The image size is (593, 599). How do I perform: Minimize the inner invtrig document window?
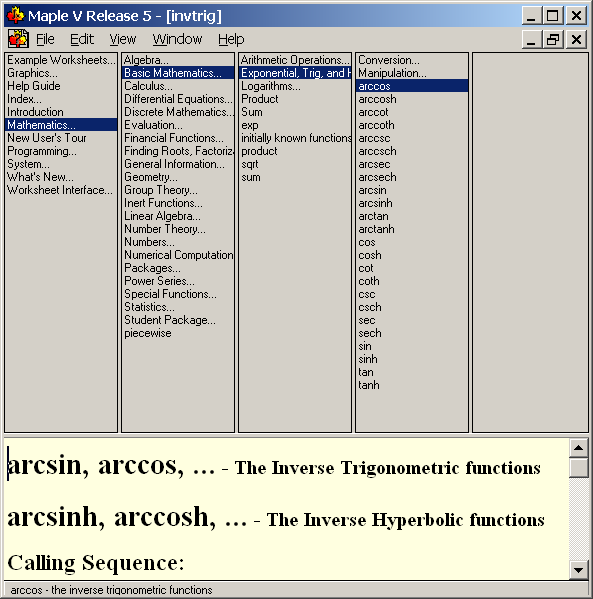pyautogui.click(x=531, y=39)
